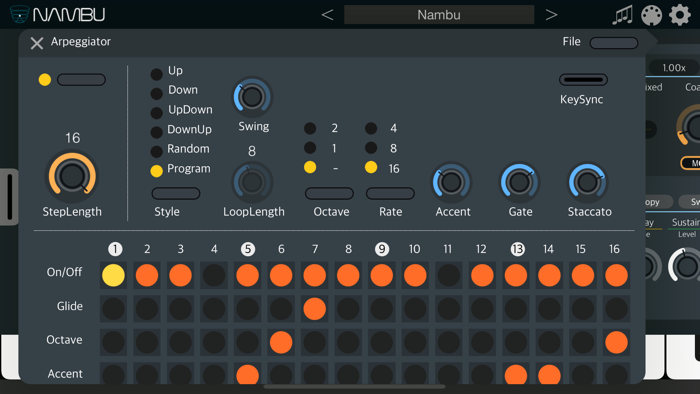The width and height of the screenshot is (700, 394).
Task: Click the LoopLength value 8
Action: 252,151
